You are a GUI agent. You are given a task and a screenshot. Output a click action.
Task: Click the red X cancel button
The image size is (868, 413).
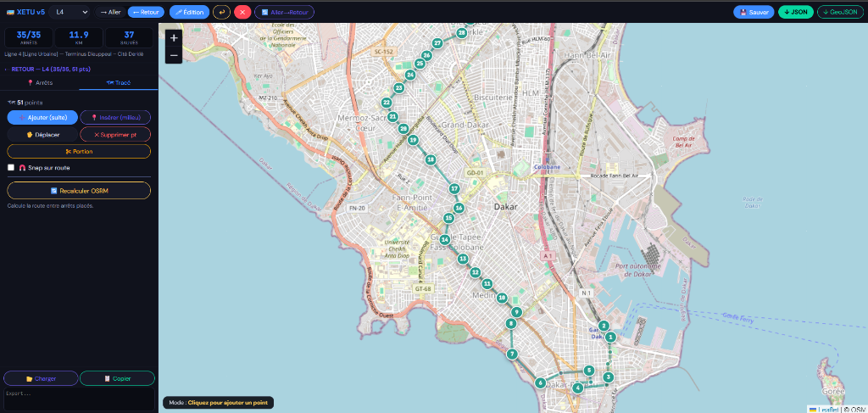point(242,12)
